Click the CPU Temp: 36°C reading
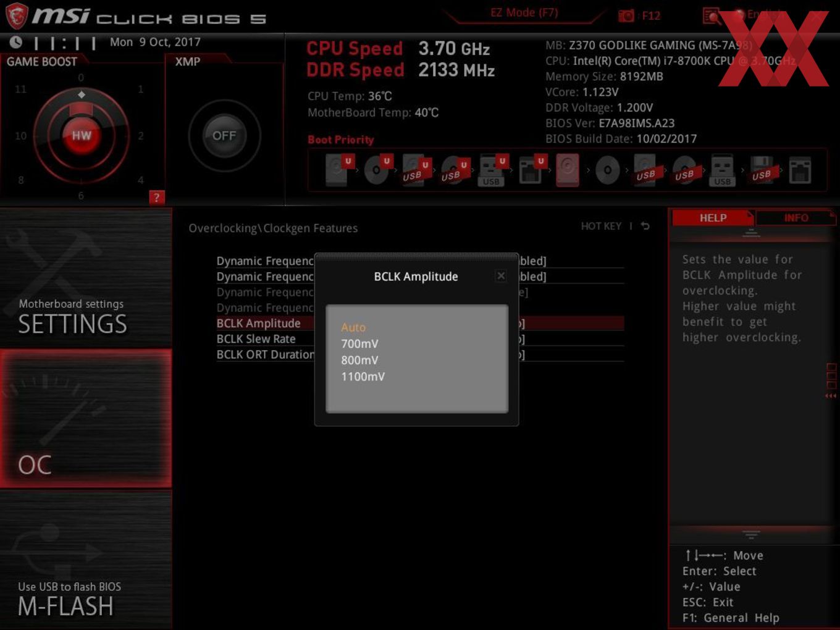 tap(350, 96)
